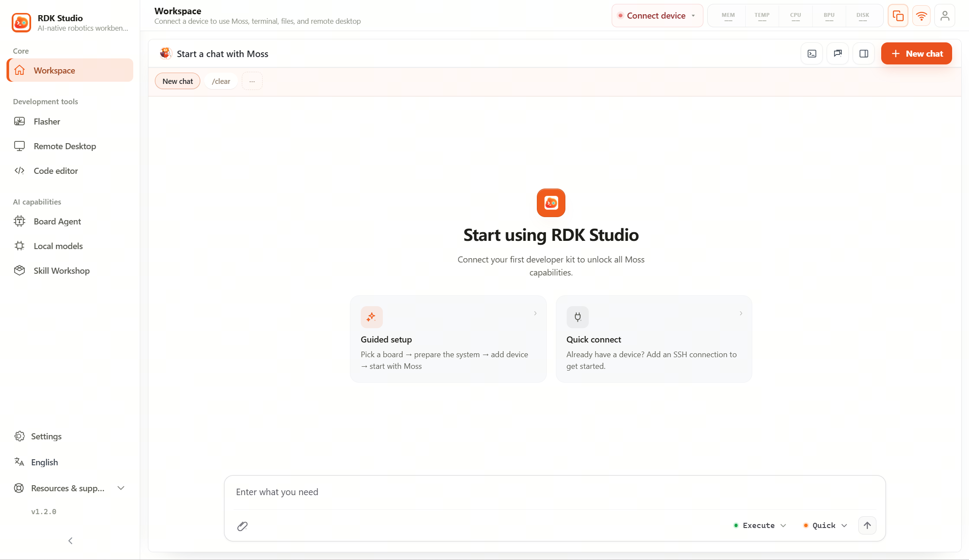The width and height of the screenshot is (969, 560).
Task: Open the Remote Desktop monitor icon
Action: (19, 146)
